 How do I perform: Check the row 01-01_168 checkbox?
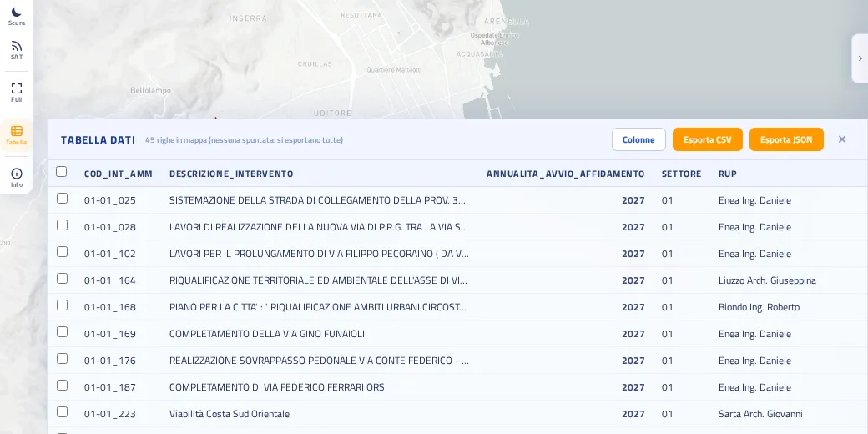(x=62, y=305)
